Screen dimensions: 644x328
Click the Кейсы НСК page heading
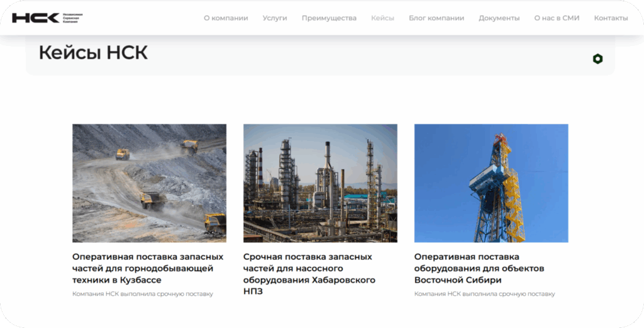[x=93, y=53]
